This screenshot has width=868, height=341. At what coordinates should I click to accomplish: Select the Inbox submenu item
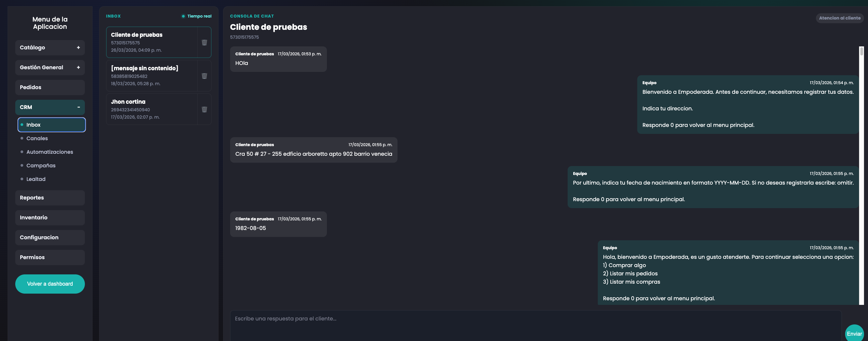tap(51, 125)
